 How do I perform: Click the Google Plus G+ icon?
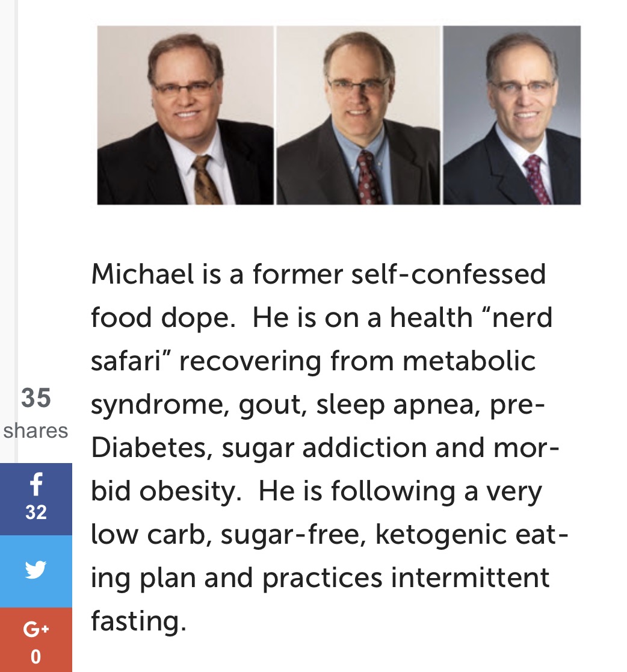[x=36, y=629]
